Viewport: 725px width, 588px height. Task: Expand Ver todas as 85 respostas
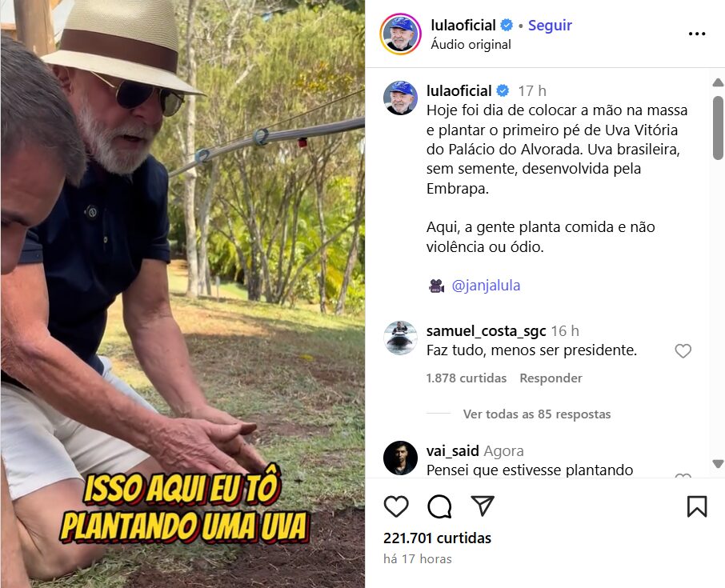(x=537, y=414)
